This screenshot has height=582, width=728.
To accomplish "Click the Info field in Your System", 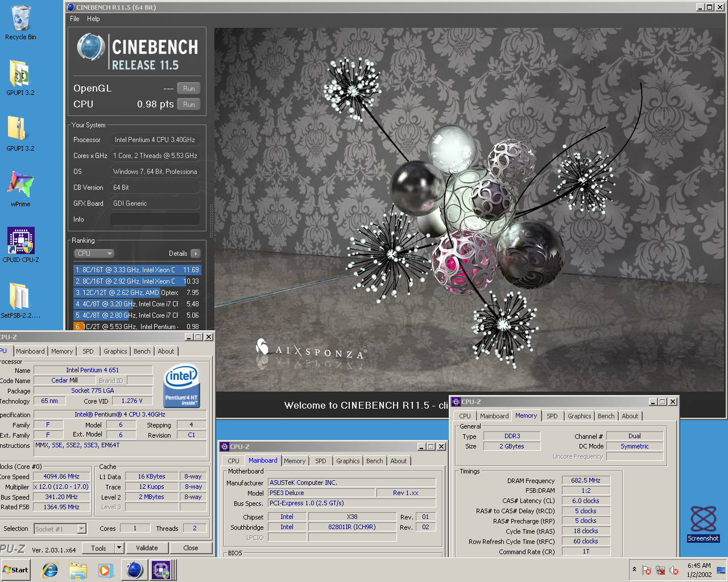I will click(x=155, y=219).
